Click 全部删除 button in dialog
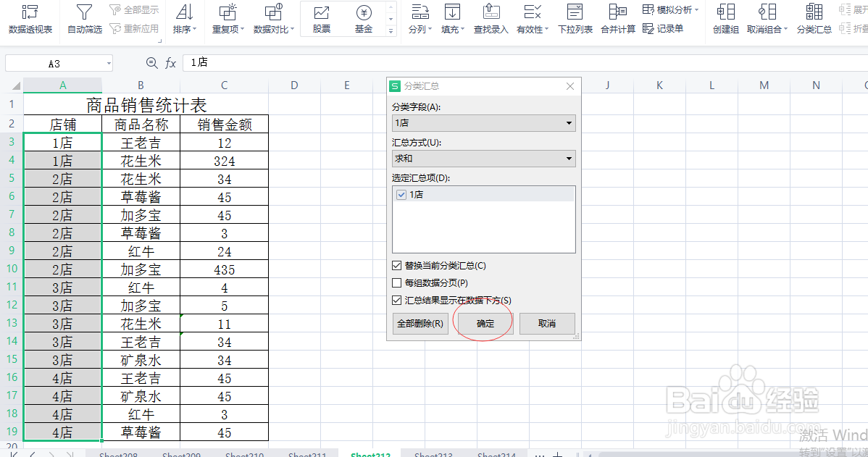 [420, 324]
